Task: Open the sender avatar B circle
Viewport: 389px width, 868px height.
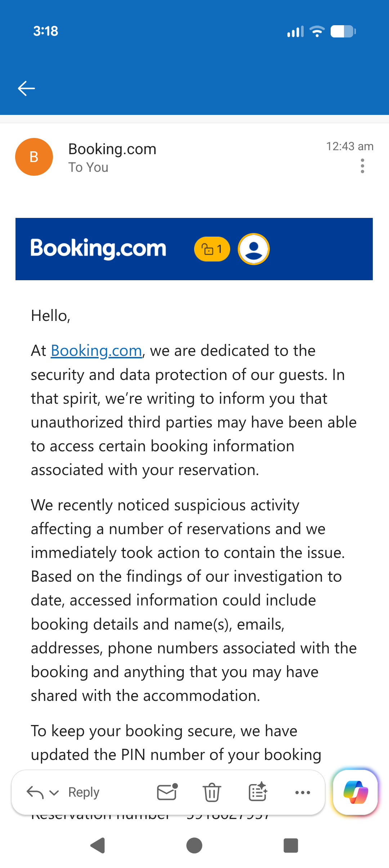Action: [x=34, y=157]
